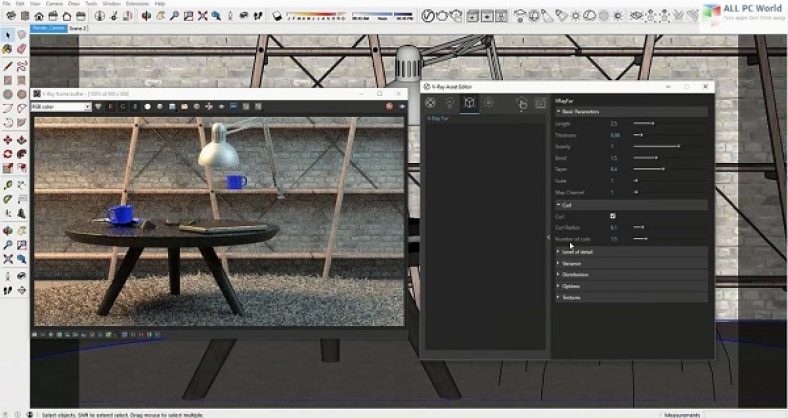Pick the Freehand squiggle tool
Viewport: 788px width, 418px height.
coord(21,66)
